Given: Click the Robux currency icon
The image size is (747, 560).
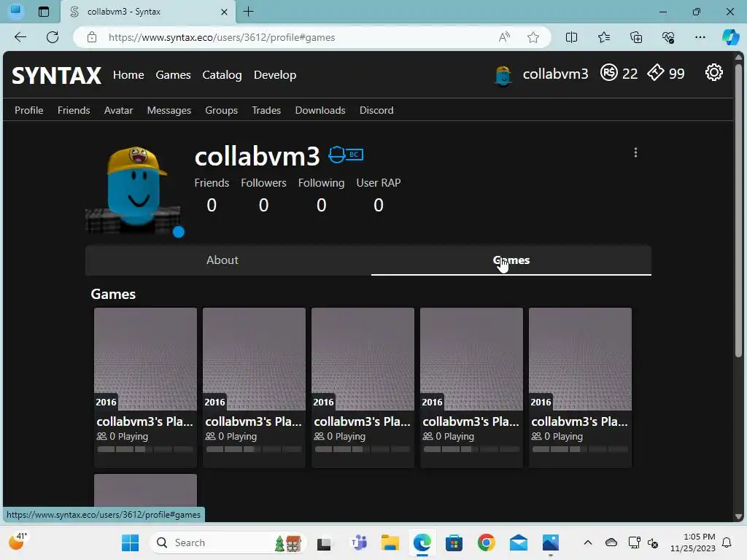Looking at the screenshot, I should [609, 73].
